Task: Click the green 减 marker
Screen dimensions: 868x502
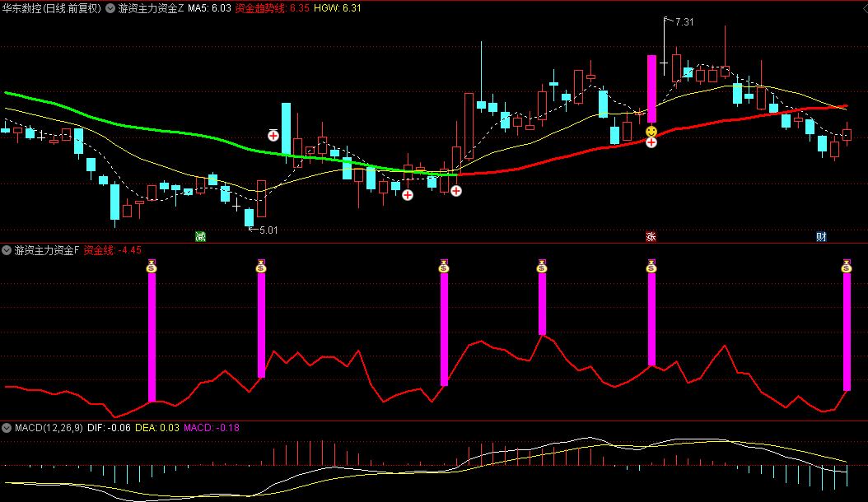Action: (200, 237)
